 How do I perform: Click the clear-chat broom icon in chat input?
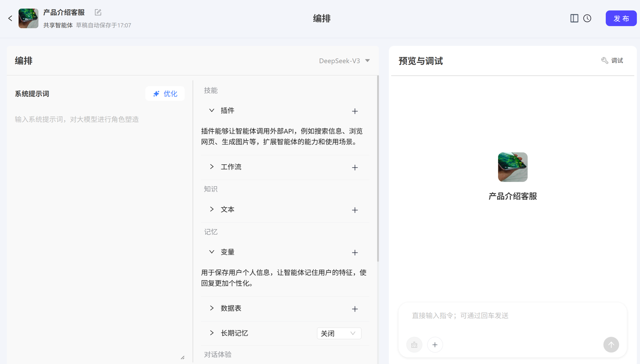point(414,345)
